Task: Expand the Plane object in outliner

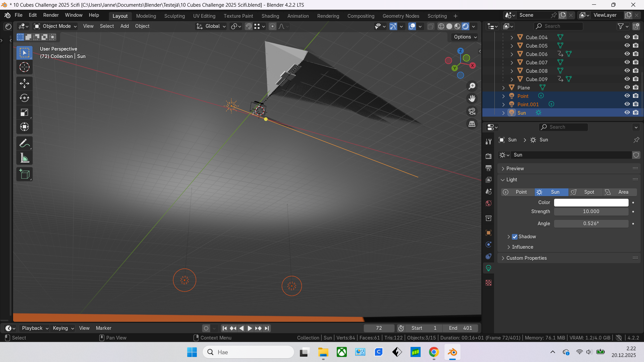Action: [503, 87]
